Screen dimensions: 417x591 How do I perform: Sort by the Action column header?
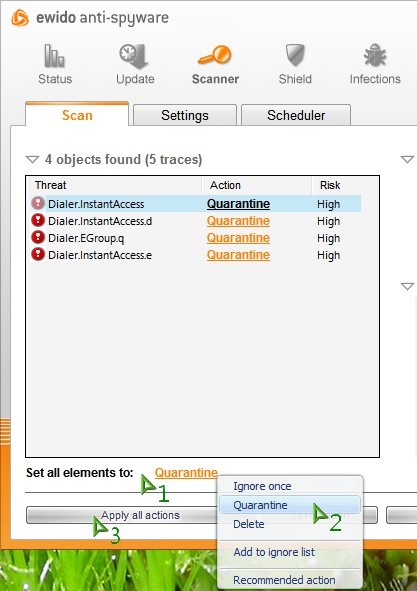pos(257,185)
